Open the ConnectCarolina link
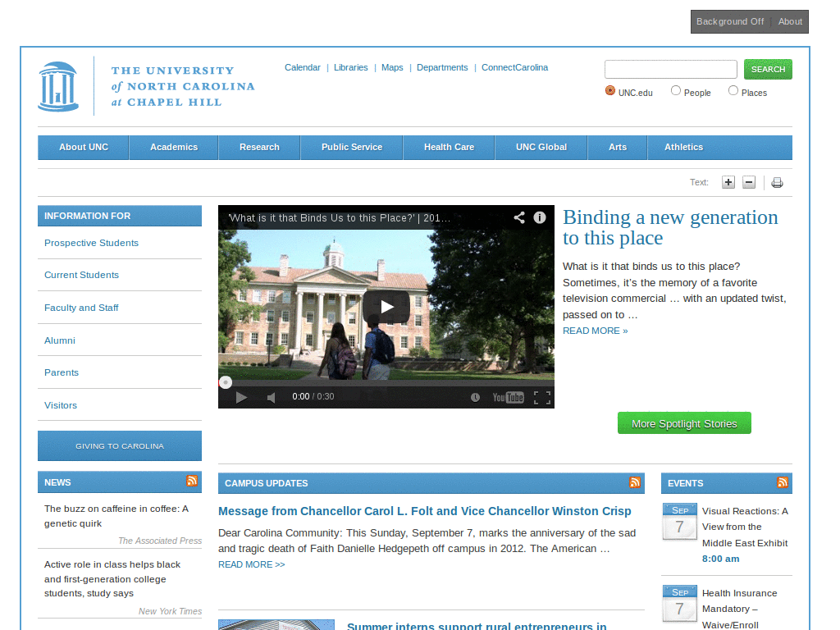This screenshot has height=630, width=840. [x=514, y=67]
